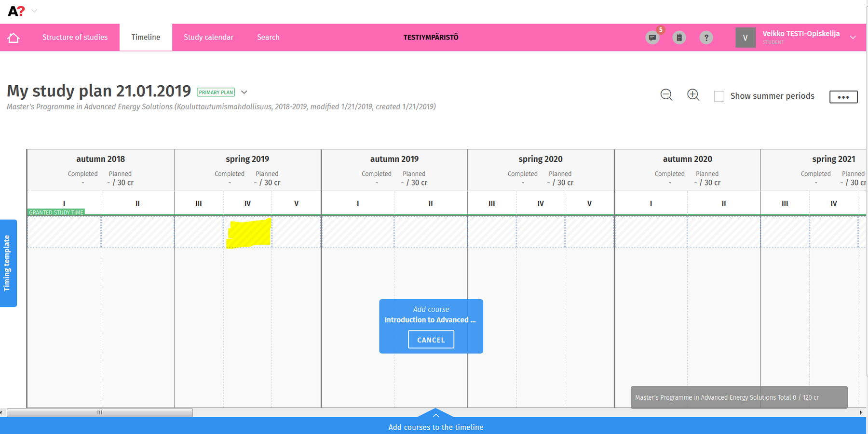Go to the Search tab

click(x=268, y=38)
